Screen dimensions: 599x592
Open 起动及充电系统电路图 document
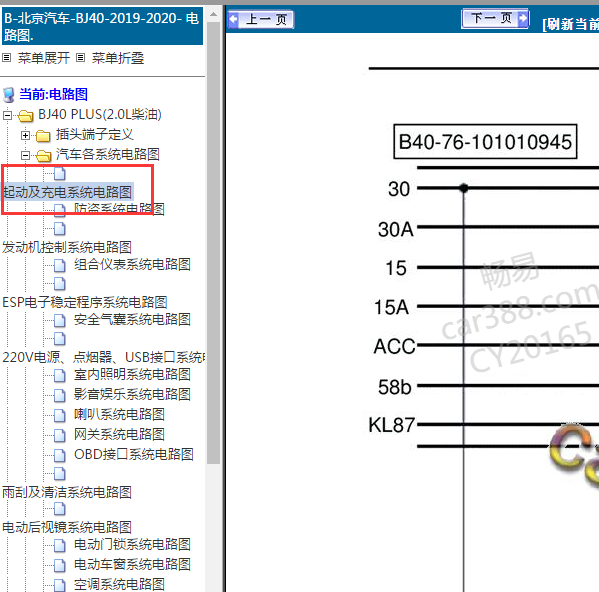click(x=68, y=192)
